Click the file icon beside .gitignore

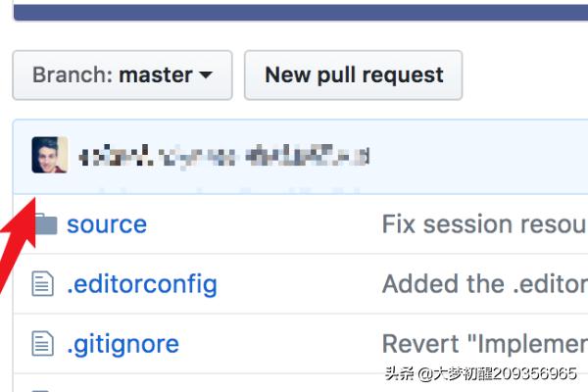42,344
